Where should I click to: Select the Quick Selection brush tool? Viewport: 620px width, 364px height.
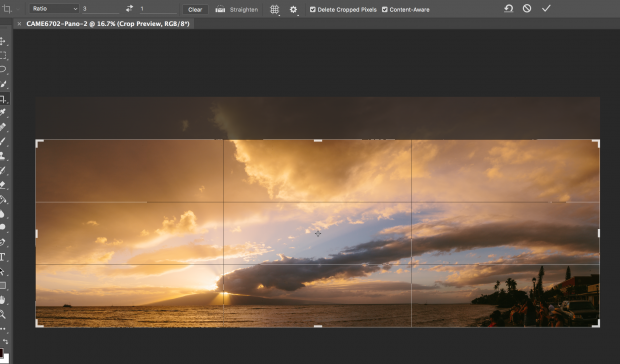(x=3, y=84)
